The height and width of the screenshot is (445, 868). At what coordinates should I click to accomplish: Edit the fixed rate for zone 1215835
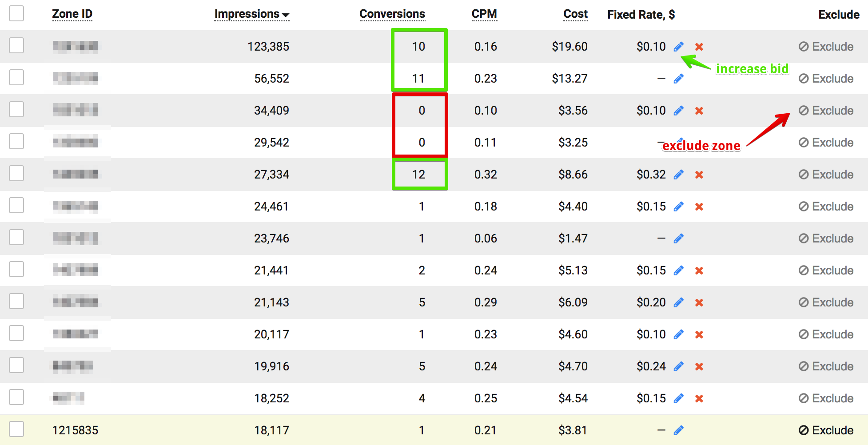[678, 430]
